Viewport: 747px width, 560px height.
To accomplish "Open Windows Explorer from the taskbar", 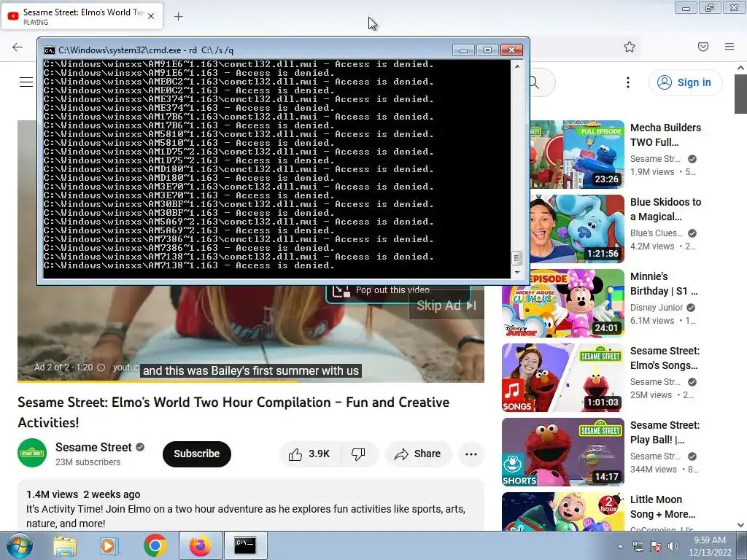I will (x=65, y=545).
